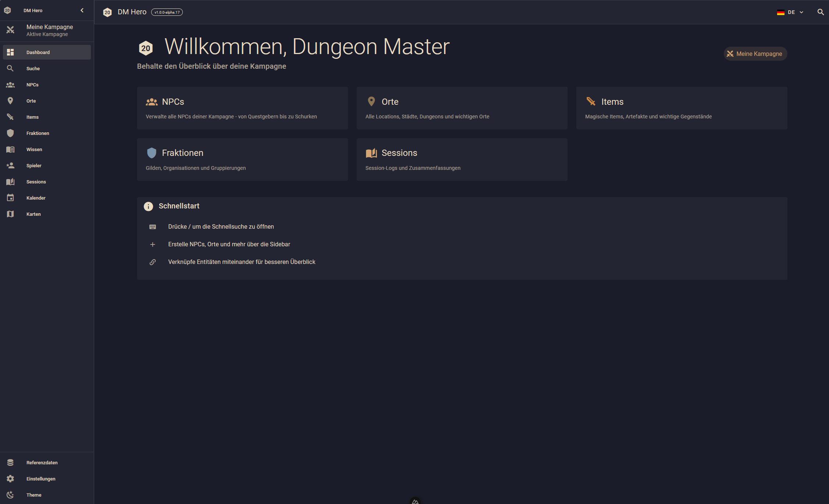The height and width of the screenshot is (504, 829).
Task: Click the v1.0.0-alpha.17 version badge
Action: click(x=167, y=12)
